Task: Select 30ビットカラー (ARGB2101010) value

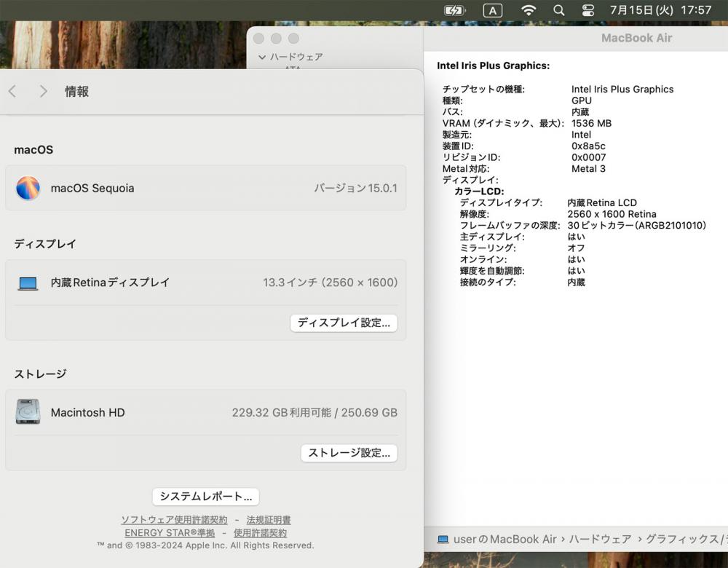Action: (x=636, y=225)
